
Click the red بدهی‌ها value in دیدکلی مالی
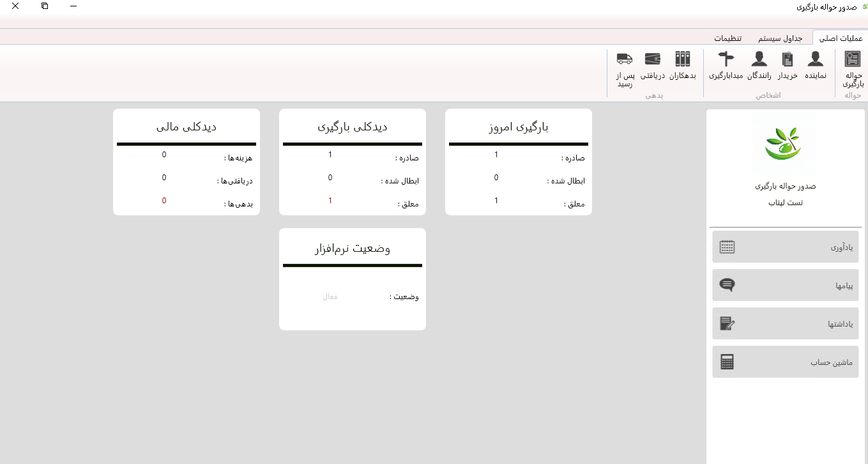[164, 201]
